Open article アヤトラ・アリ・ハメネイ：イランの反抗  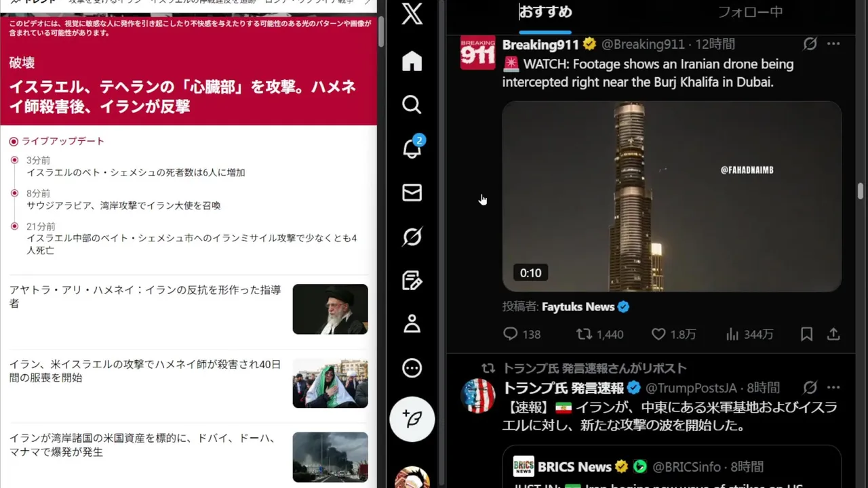[144, 297]
